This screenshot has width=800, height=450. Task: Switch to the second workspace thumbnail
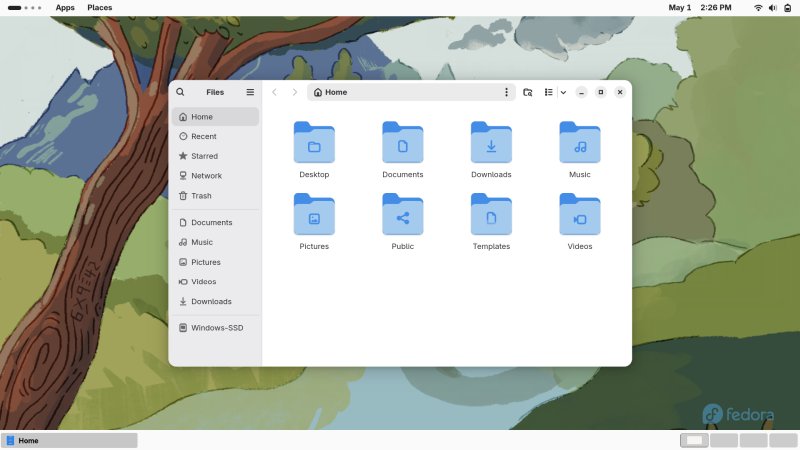[x=724, y=440]
